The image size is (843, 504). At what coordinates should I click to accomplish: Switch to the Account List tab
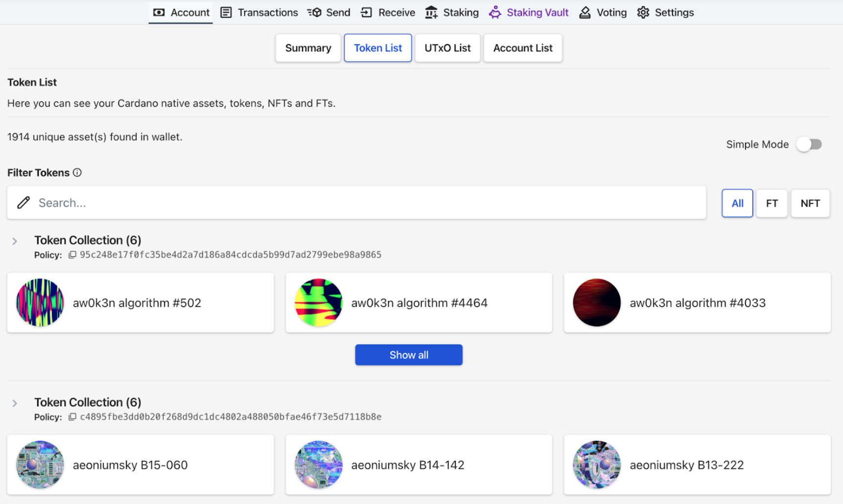(522, 48)
